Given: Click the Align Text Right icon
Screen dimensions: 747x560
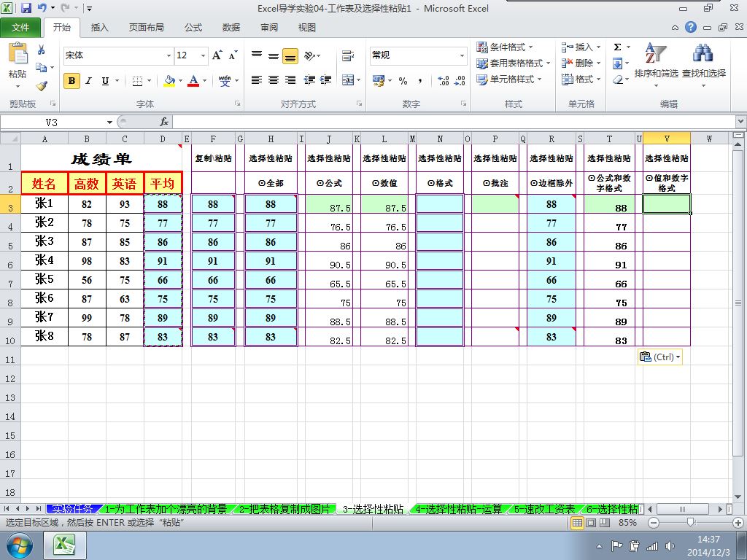Looking at the screenshot, I should pos(290,80).
